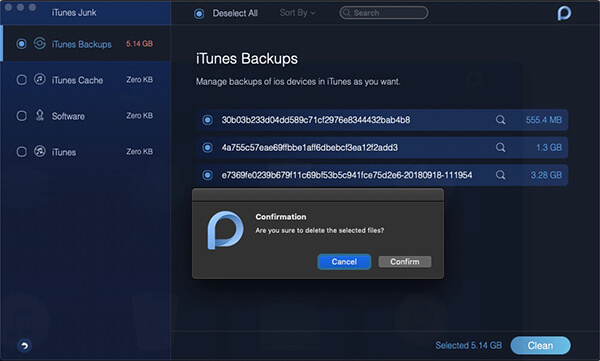Click the iTunes Cache music note icon
Viewport: 600px width, 361px height.
[x=39, y=79]
